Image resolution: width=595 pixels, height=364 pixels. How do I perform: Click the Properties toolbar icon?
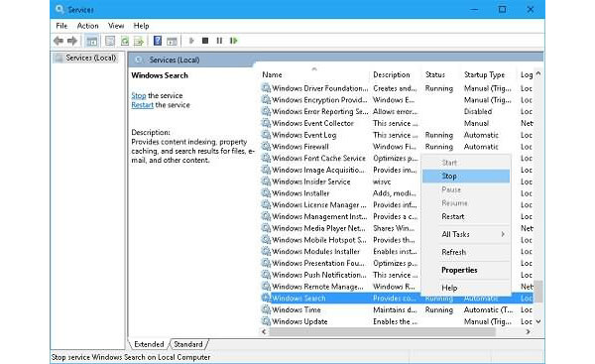[x=110, y=41]
